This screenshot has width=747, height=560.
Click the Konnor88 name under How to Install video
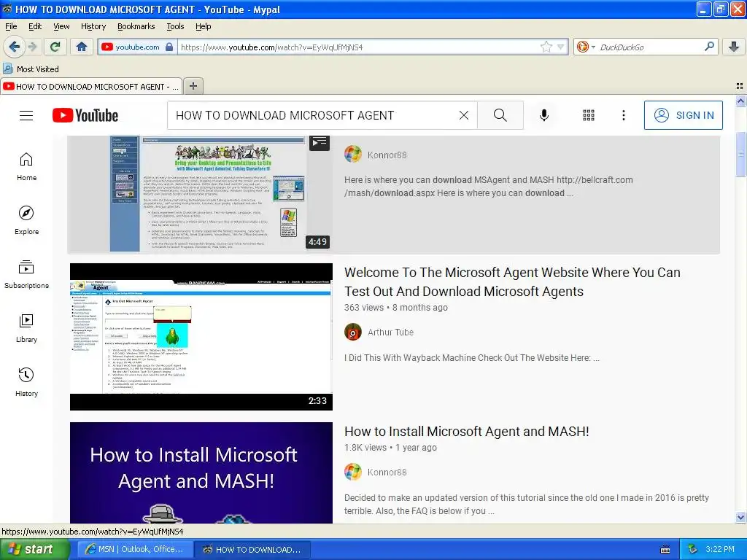point(387,472)
